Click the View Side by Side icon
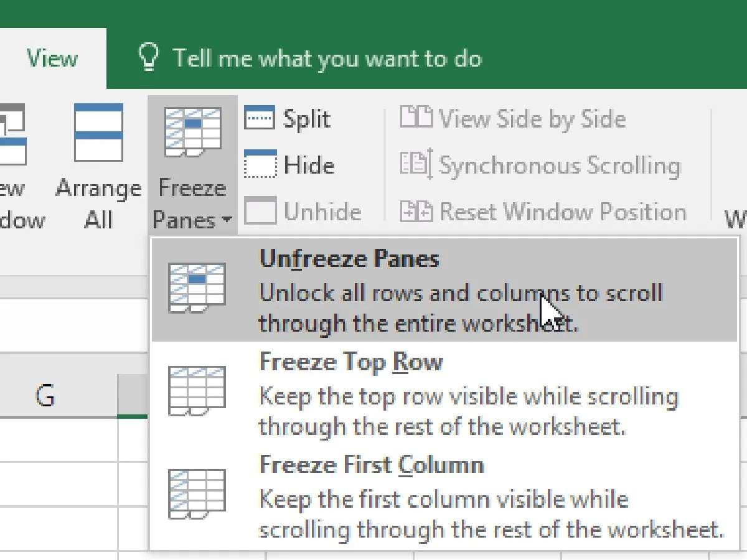This screenshot has height=560, width=747. 416,118
